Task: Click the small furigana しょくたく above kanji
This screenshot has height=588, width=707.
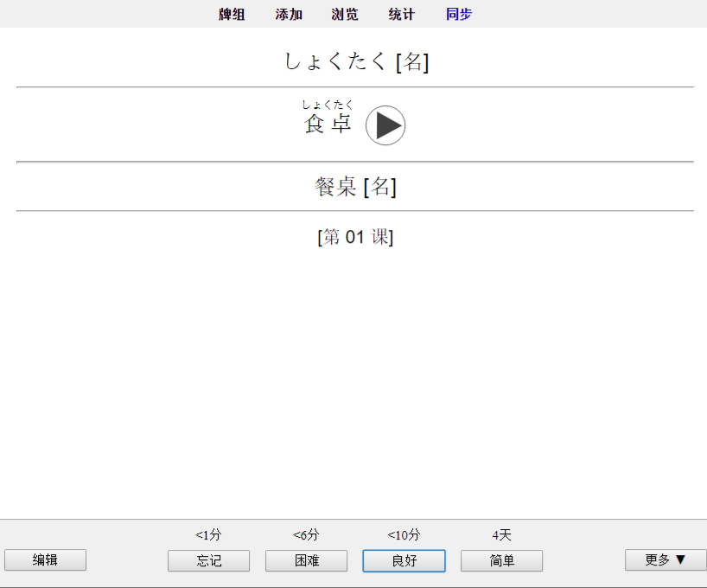Action: coord(328,105)
